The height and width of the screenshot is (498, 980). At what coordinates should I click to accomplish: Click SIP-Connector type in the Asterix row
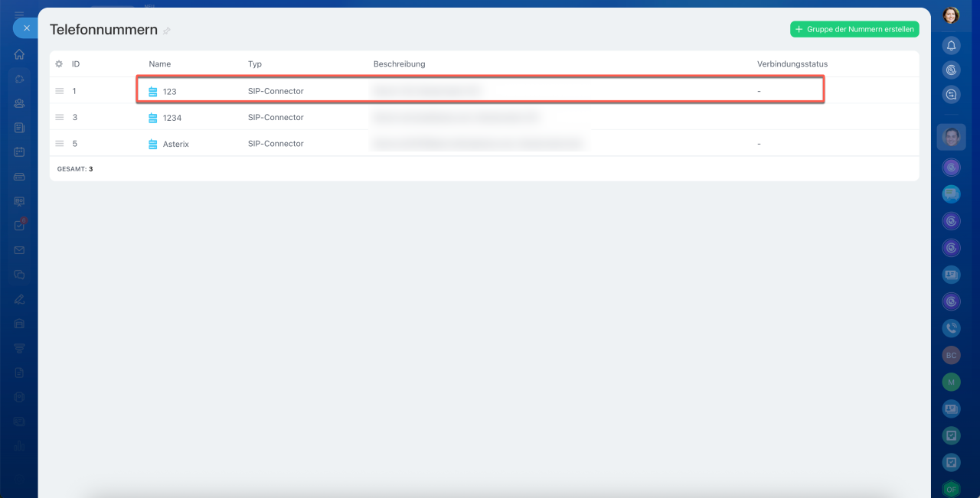[276, 144]
